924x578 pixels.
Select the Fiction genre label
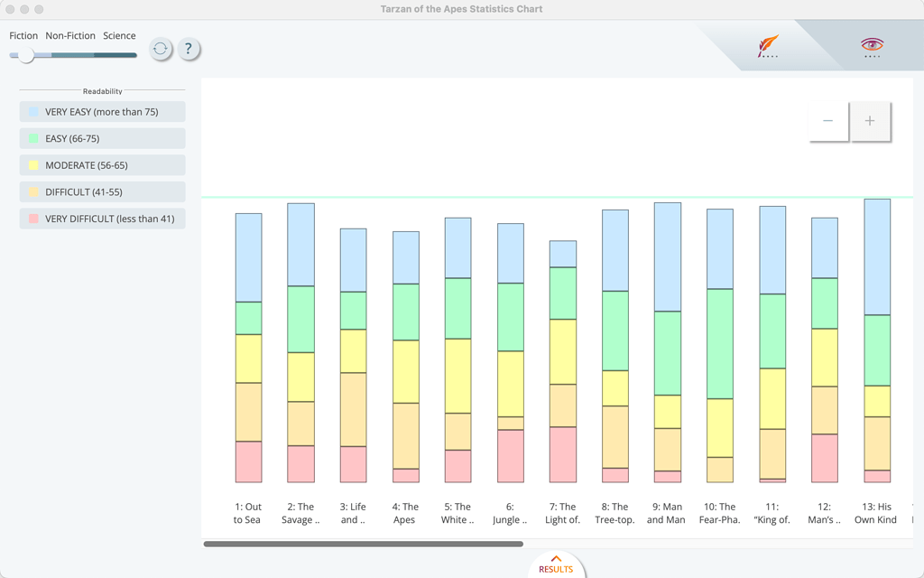tap(23, 35)
